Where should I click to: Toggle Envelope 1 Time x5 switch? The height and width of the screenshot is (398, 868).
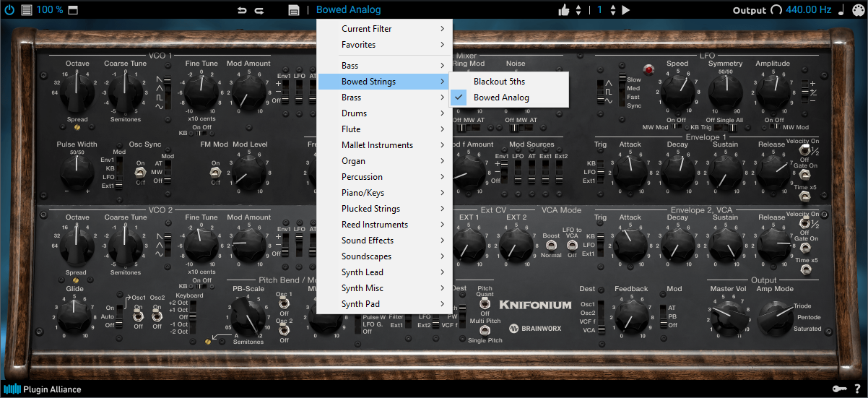pos(804,196)
